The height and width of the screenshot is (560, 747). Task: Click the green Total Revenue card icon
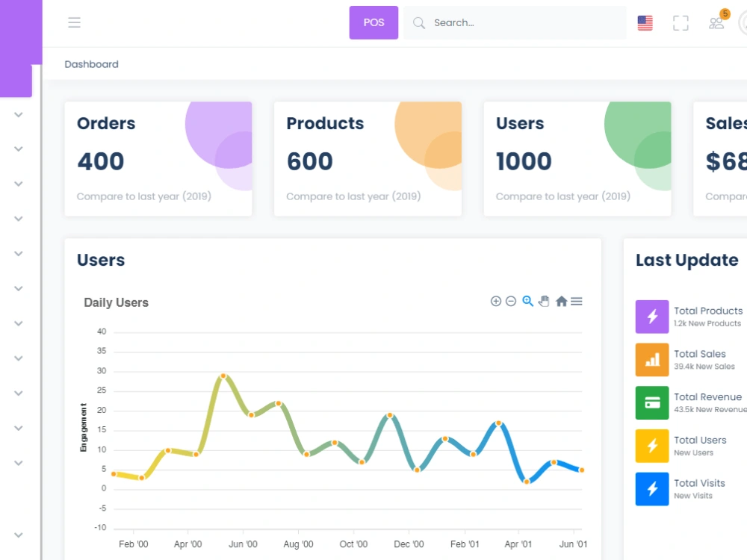click(652, 403)
